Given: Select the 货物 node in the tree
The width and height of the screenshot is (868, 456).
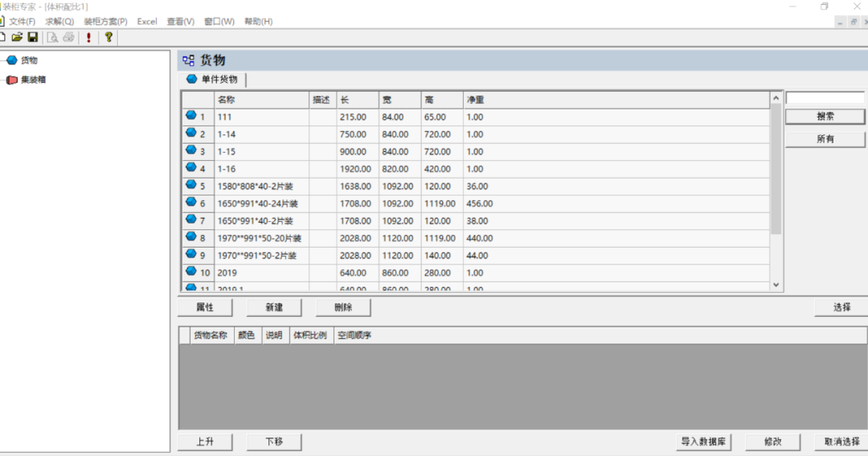Looking at the screenshot, I should point(28,60).
